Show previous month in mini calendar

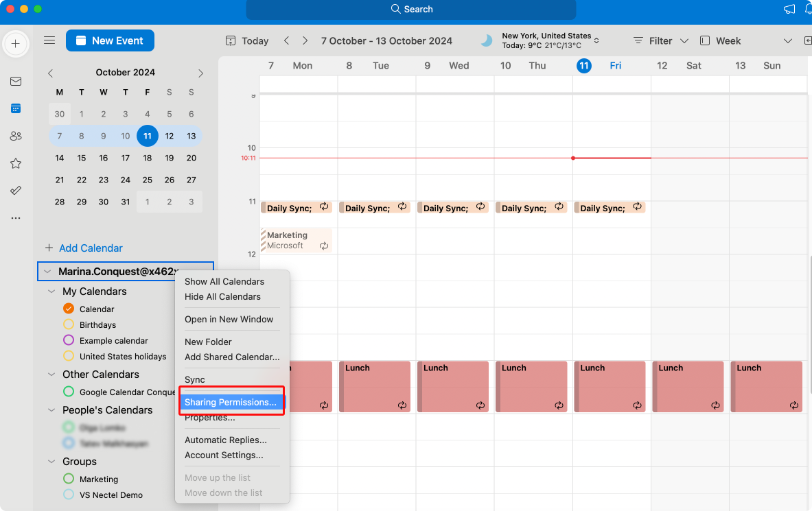coord(50,73)
